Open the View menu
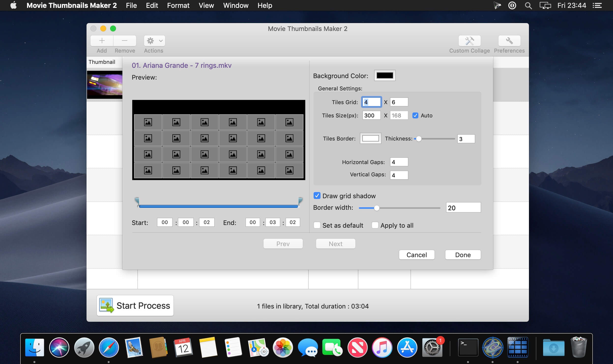 (x=206, y=5)
